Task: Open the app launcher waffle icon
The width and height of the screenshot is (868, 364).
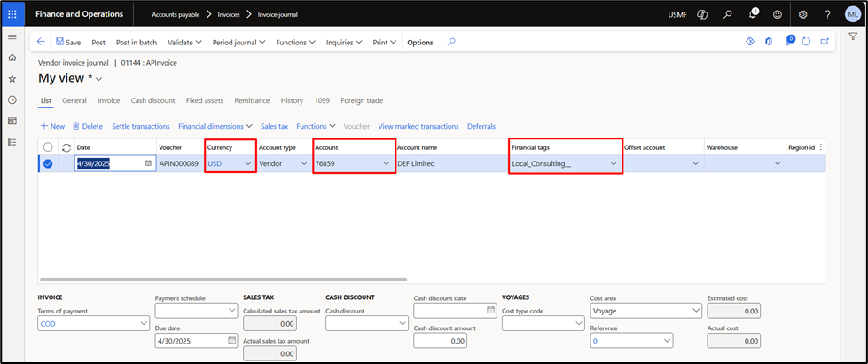Action: (12, 14)
